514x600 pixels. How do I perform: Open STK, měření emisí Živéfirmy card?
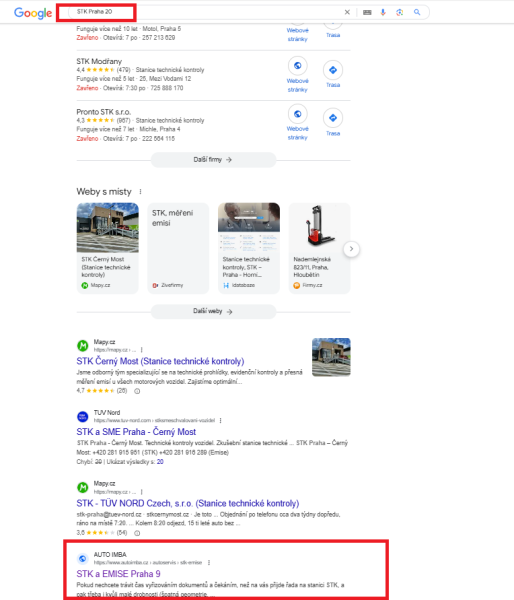[x=178, y=248]
